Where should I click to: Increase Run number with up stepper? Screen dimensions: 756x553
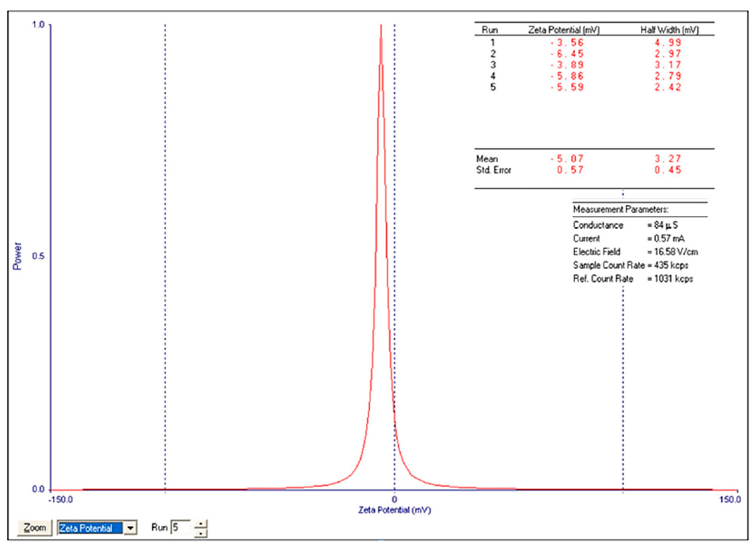(200, 524)
